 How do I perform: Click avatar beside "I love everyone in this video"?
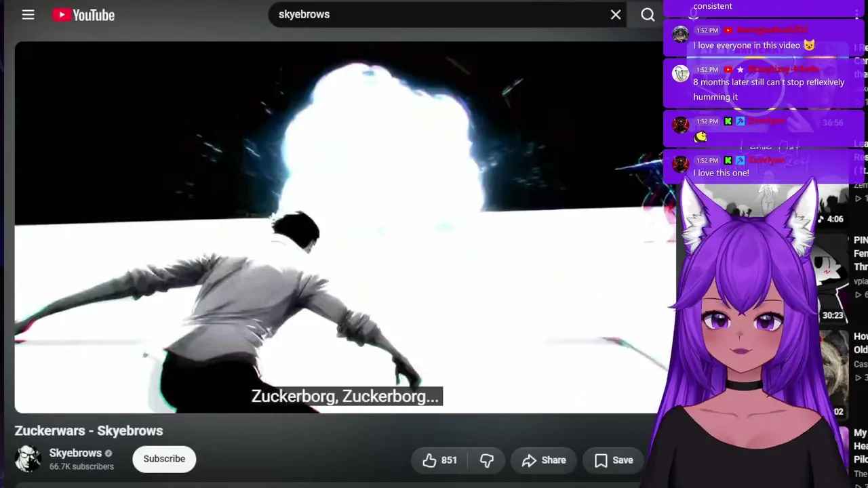tap(681, 35)
